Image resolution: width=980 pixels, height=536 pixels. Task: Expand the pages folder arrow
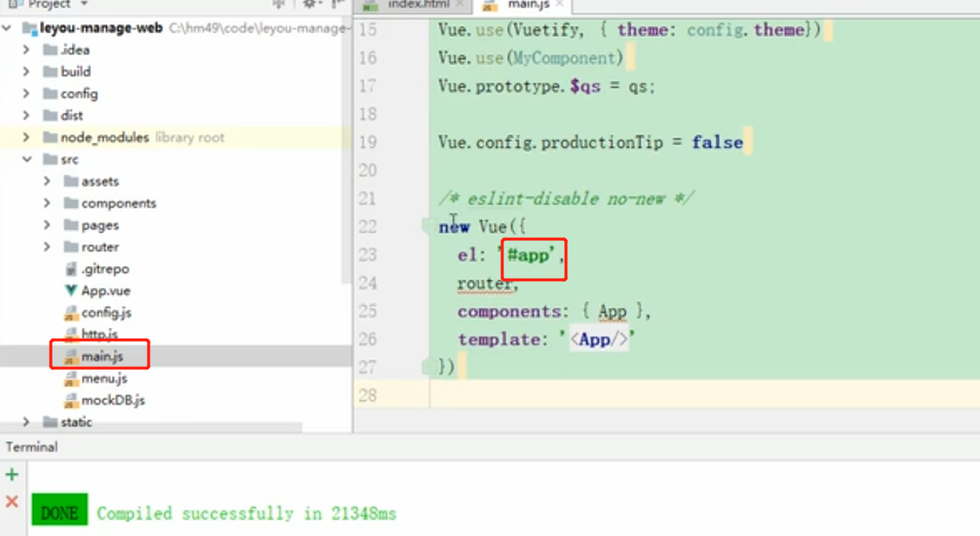47,225
